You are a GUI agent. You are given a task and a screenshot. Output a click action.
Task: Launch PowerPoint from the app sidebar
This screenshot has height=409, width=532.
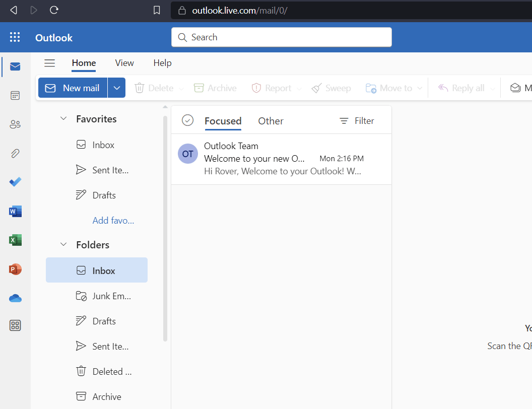point(15,269)
